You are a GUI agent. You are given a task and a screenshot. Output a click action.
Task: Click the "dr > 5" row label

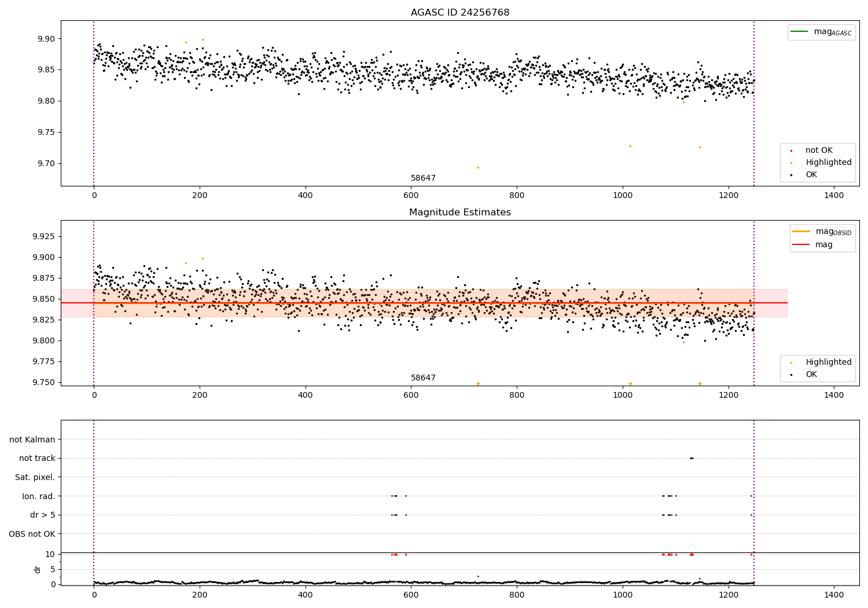[x=43, y=515]
